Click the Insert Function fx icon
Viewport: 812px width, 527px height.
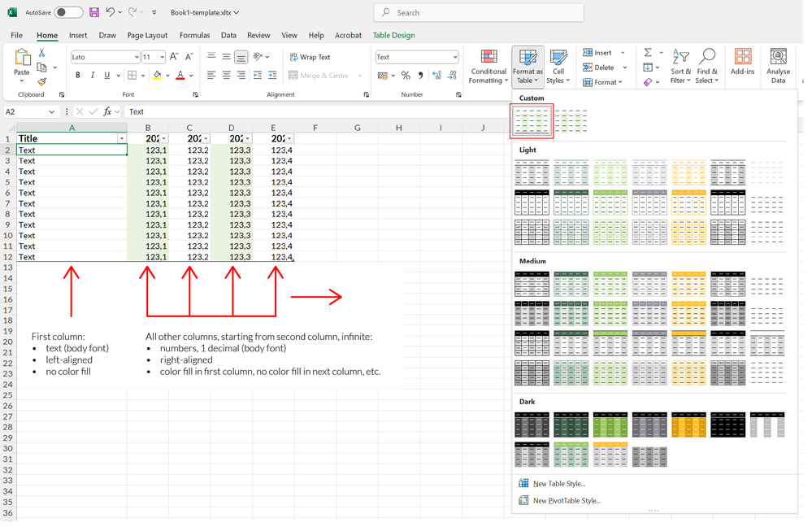tap(107, 111)
